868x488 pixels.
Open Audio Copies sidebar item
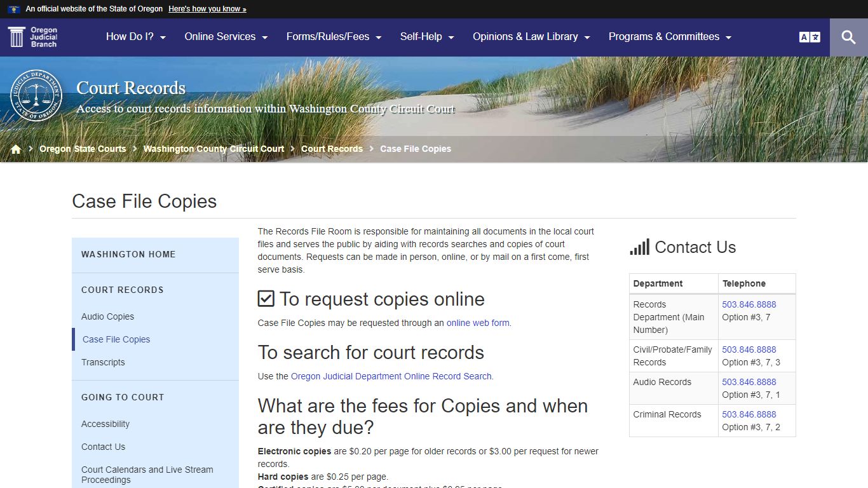click(x=107, y=316)
